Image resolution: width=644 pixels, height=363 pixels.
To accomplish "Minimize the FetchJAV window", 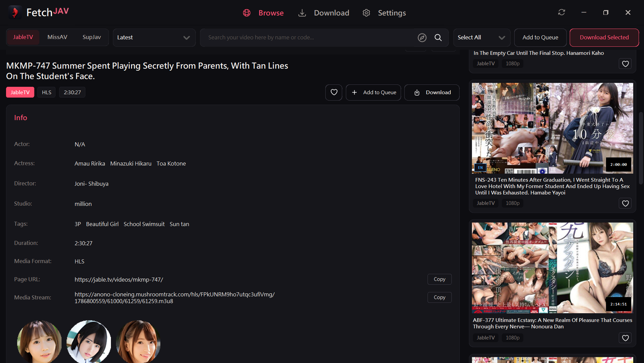I will tap(584, 12).
